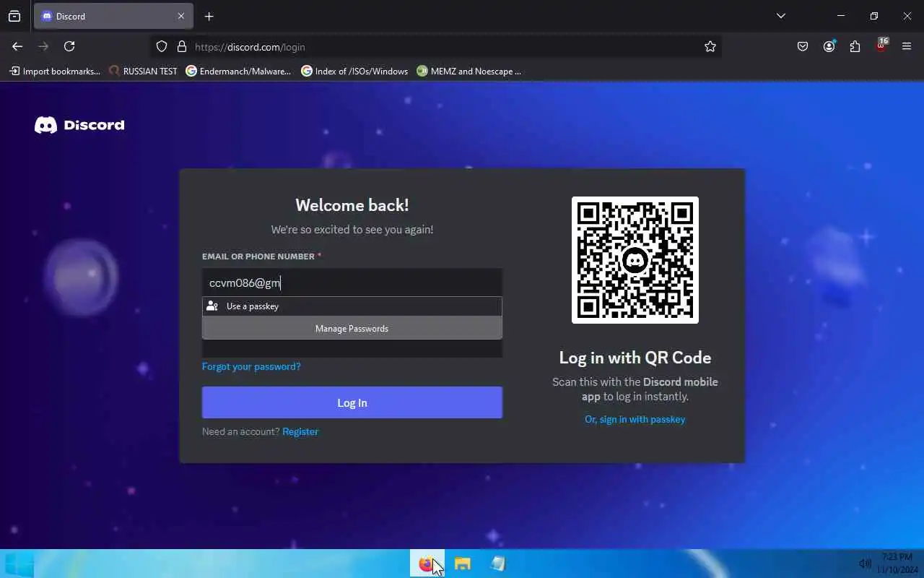This screenshot has width=924, height=578.
Task: Open the taskbar clock and date
Action: point(898,564)
